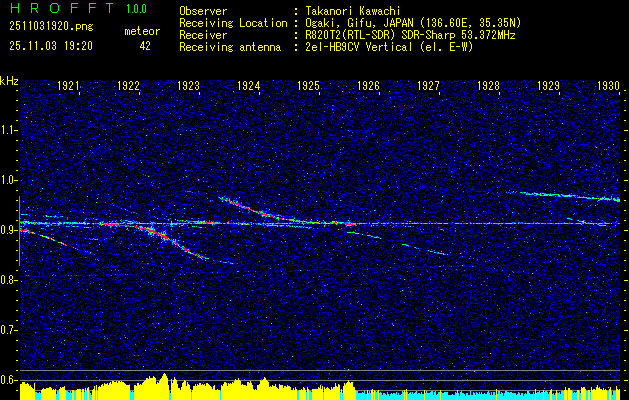Click the meteor label

(142, 31)
